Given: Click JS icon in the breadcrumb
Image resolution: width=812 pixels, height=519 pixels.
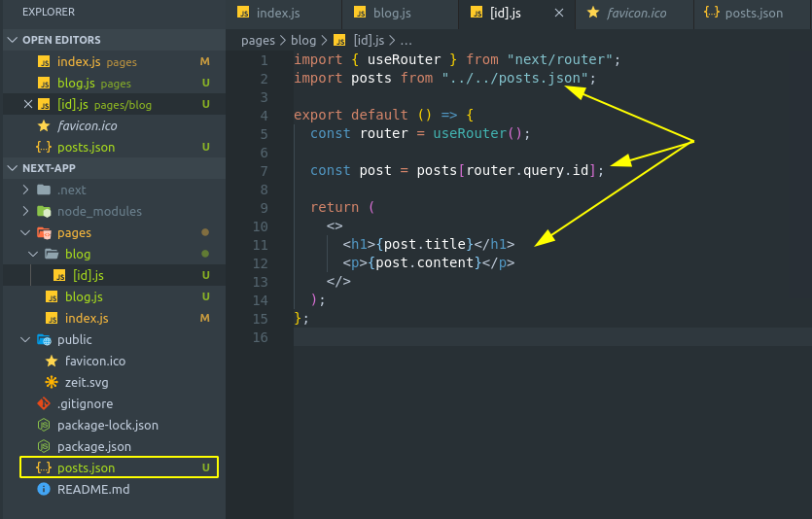Looking at the screenshot, I should pos(339,41).
